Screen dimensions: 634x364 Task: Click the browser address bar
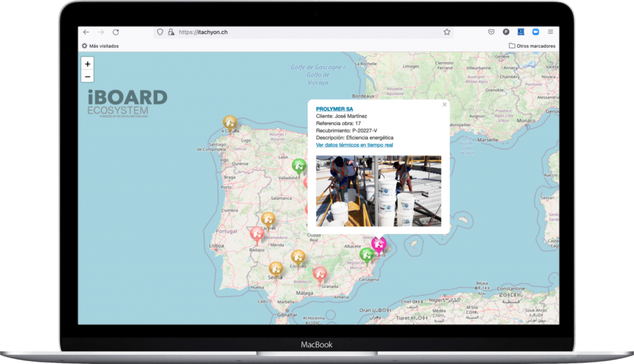pos(303,32)
